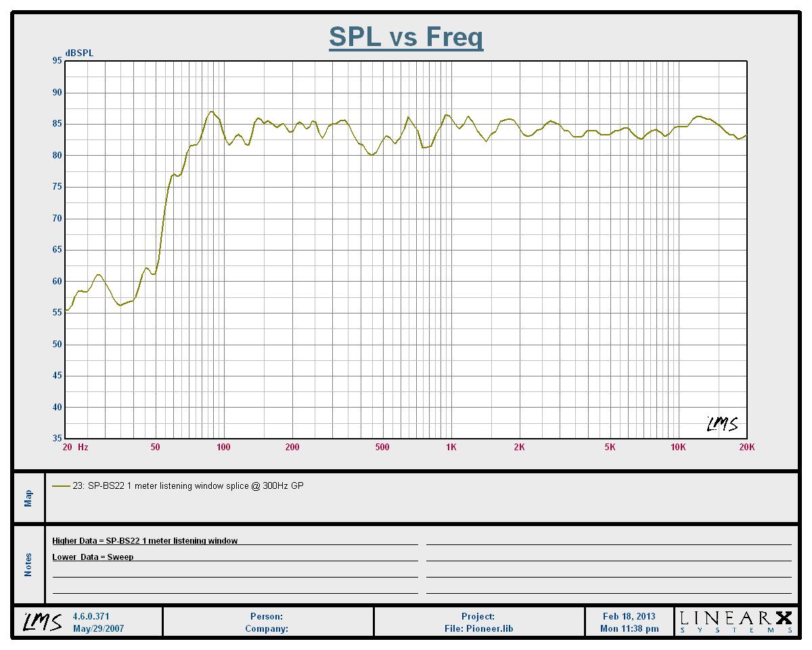
Task: Click the 'Feb 18, 2013' date
Action: 629,616
